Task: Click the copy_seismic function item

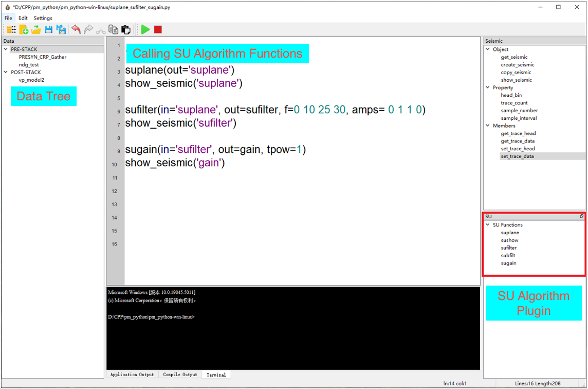Action: 516,73
